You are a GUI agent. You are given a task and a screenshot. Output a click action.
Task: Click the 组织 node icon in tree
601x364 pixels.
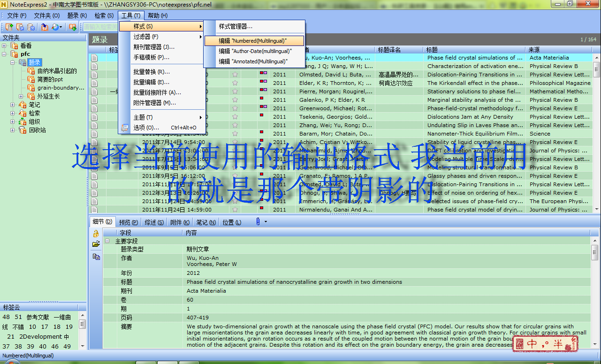pos(23,122)
